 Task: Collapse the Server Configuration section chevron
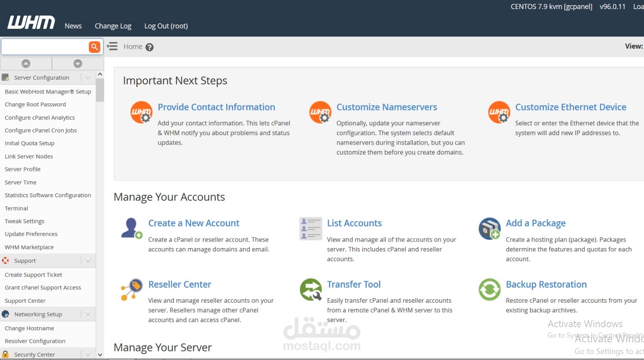(88, 78)
